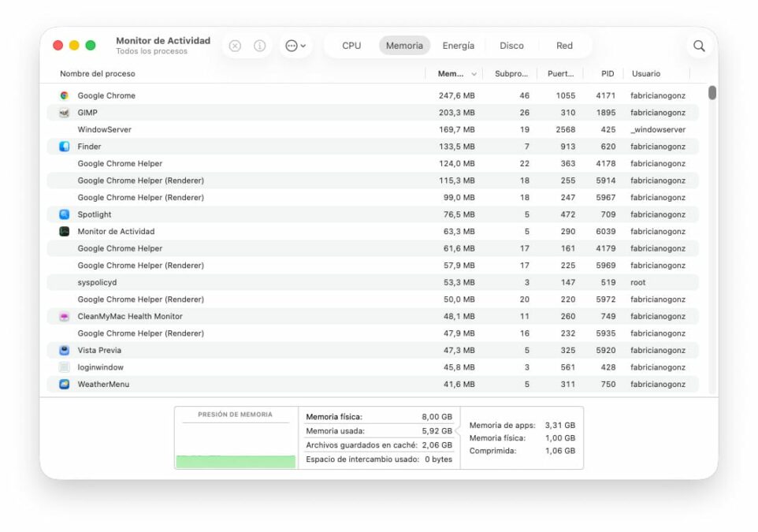Open the more options ellipsis dropdown
The height and width of the screenshot is (532, 758).
(295, 46)
